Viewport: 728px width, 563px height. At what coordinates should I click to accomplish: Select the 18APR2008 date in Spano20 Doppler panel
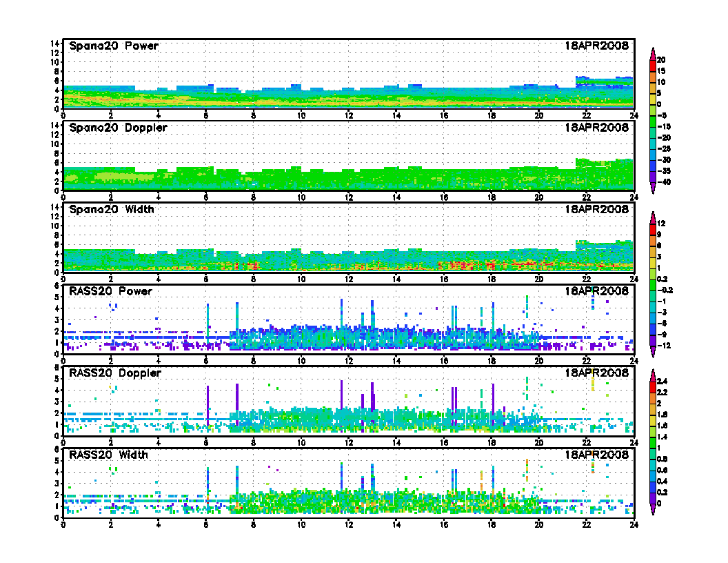pyautogui.click(x=596, y=127)
